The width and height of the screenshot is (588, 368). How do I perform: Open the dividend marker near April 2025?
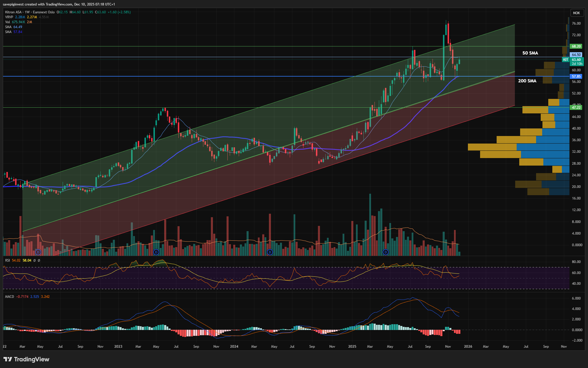point(386,252)
